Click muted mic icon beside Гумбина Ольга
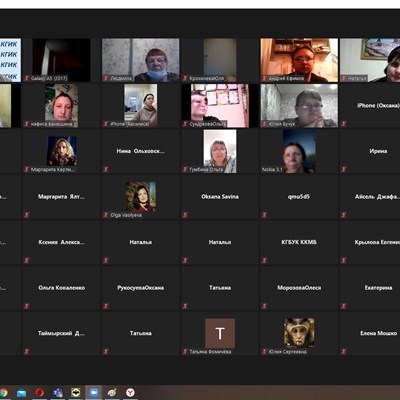 (x=185, y=169)
